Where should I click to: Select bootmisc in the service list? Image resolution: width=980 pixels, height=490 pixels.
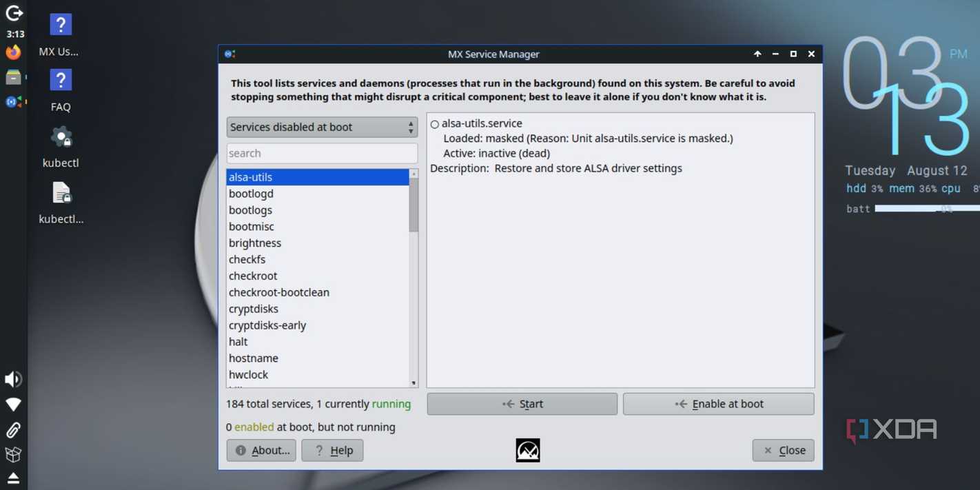pos(318,227)
